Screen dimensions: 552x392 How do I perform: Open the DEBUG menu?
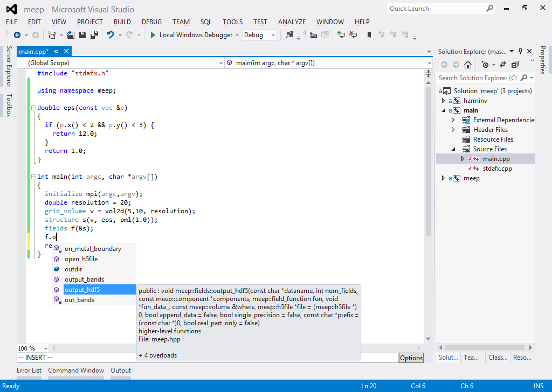(x=151, y=22)
